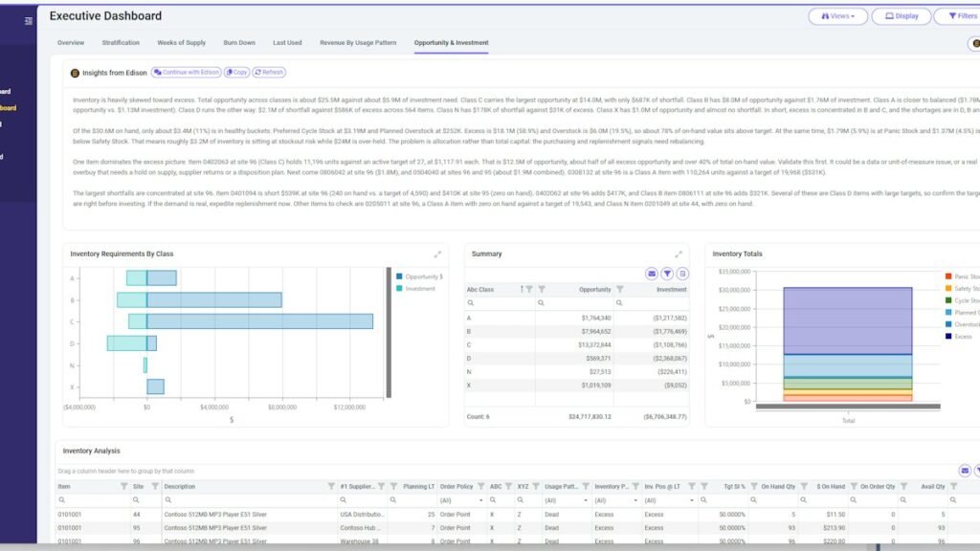Click the Inventory Totals horizontal gray scrollbar

click(848, 406)
